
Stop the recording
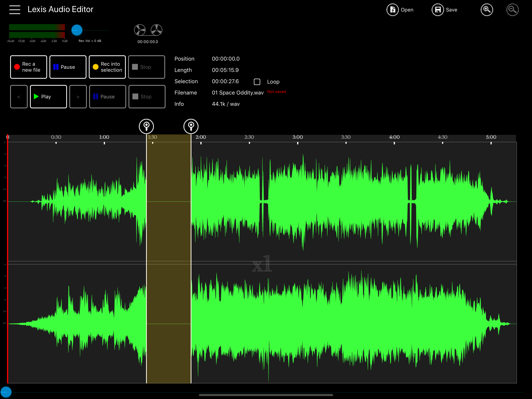point(147,67)
